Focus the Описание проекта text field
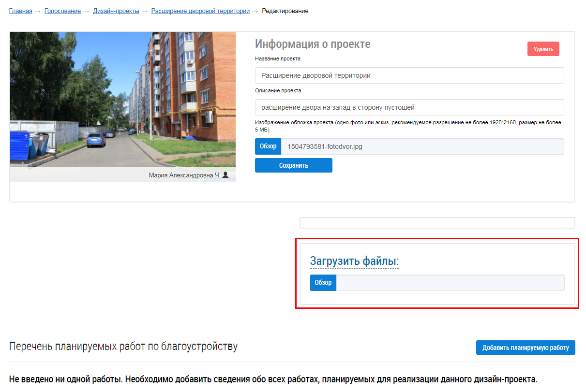 coord(409,107)
